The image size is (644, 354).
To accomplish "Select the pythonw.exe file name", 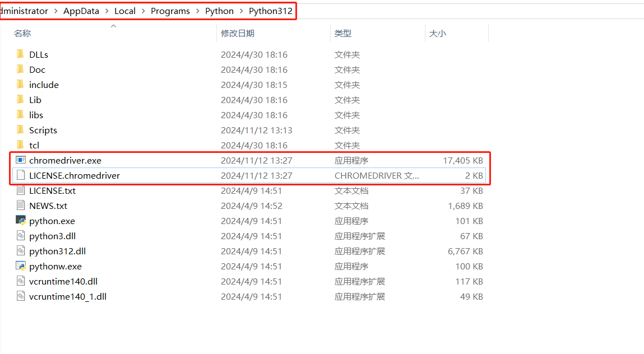I will tap(55, 267).
